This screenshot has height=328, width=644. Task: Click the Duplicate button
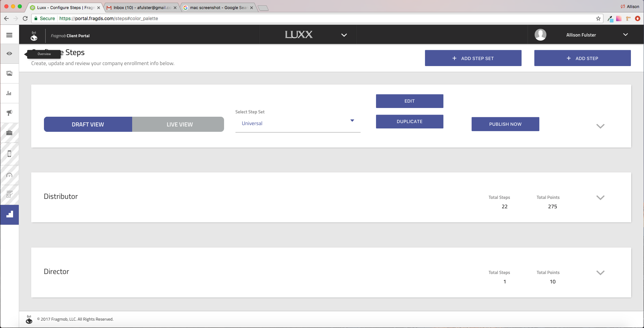(x=410, y=121)
